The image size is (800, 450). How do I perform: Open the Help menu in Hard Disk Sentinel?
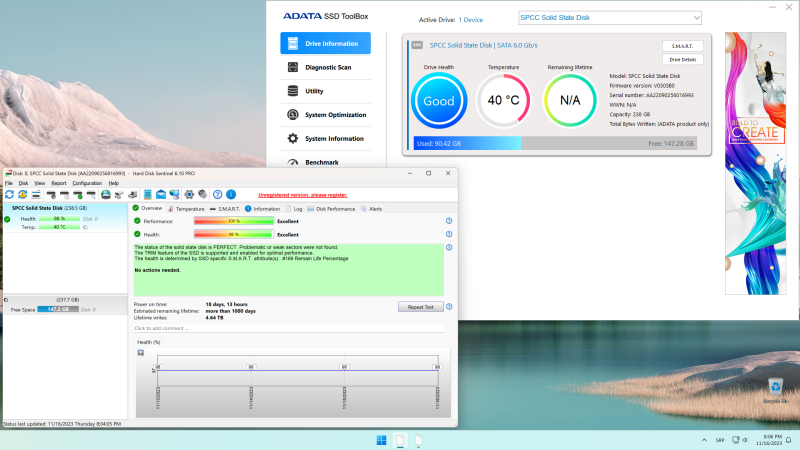[114, 183]
